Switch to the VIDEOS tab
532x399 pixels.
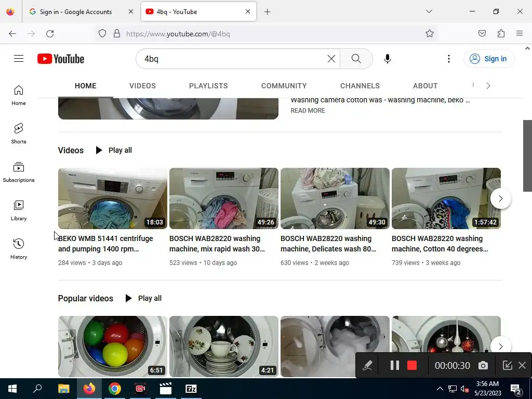[x=142, y=86]
